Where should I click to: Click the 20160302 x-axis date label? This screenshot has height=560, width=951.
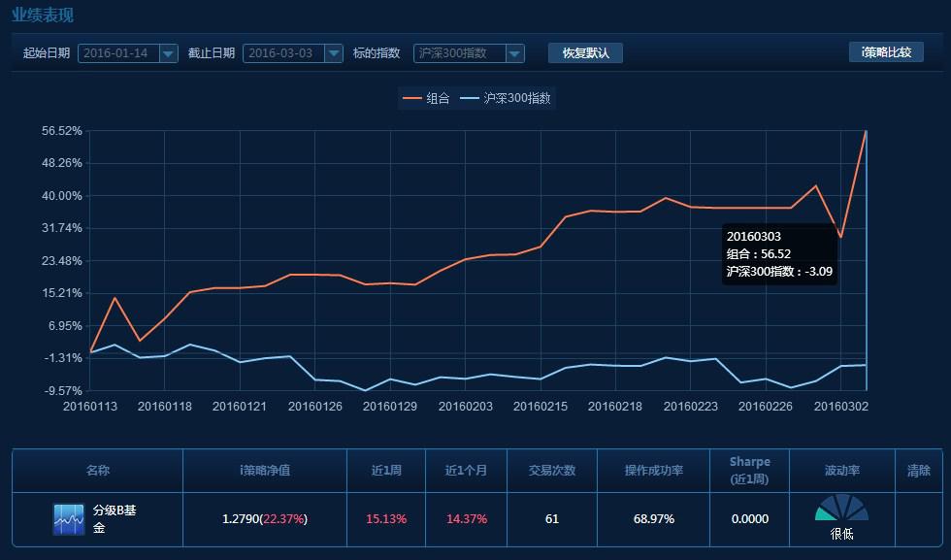coord(840,407)
